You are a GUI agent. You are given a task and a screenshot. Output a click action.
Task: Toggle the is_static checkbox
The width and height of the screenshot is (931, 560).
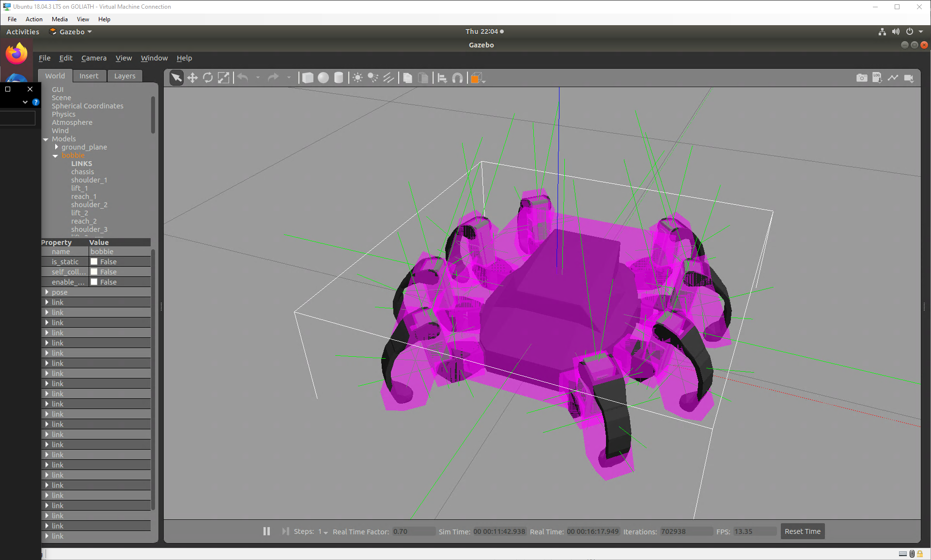tap(94, 262)
